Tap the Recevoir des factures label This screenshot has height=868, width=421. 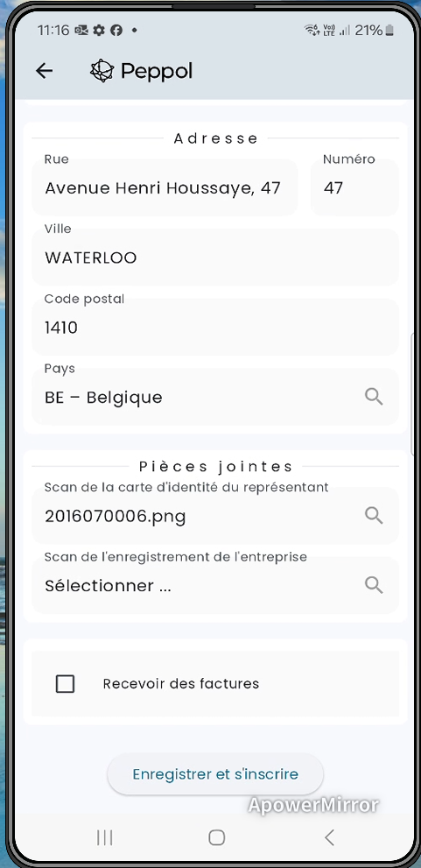[181, 684]
